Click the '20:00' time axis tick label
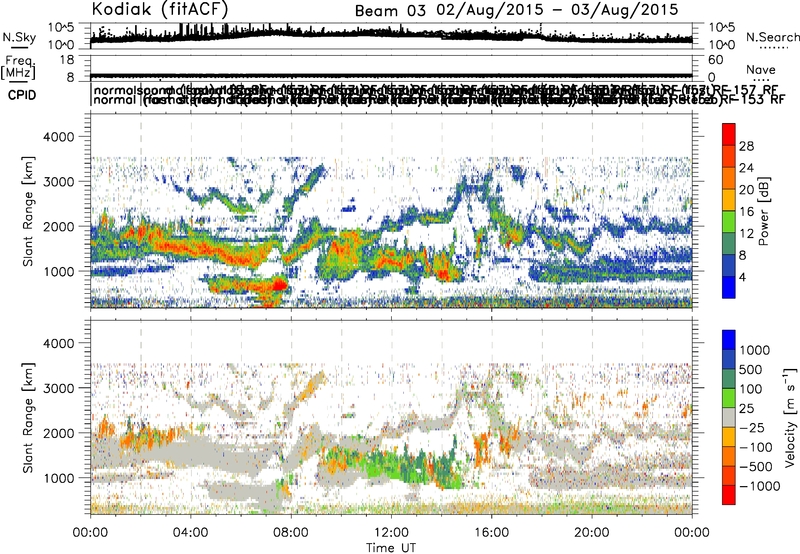The width and height of the screenshot is (800, 554). pos(592,533)
